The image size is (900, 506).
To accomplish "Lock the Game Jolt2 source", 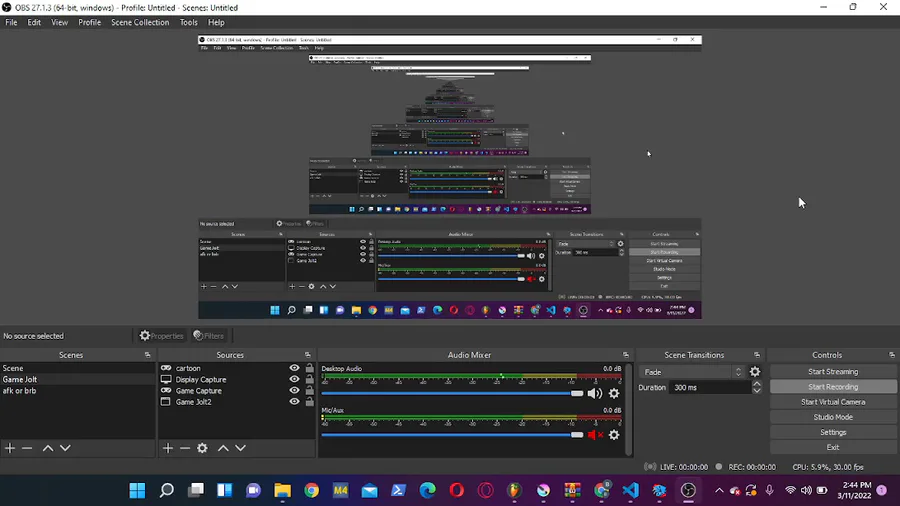I will tap(309, 402).
